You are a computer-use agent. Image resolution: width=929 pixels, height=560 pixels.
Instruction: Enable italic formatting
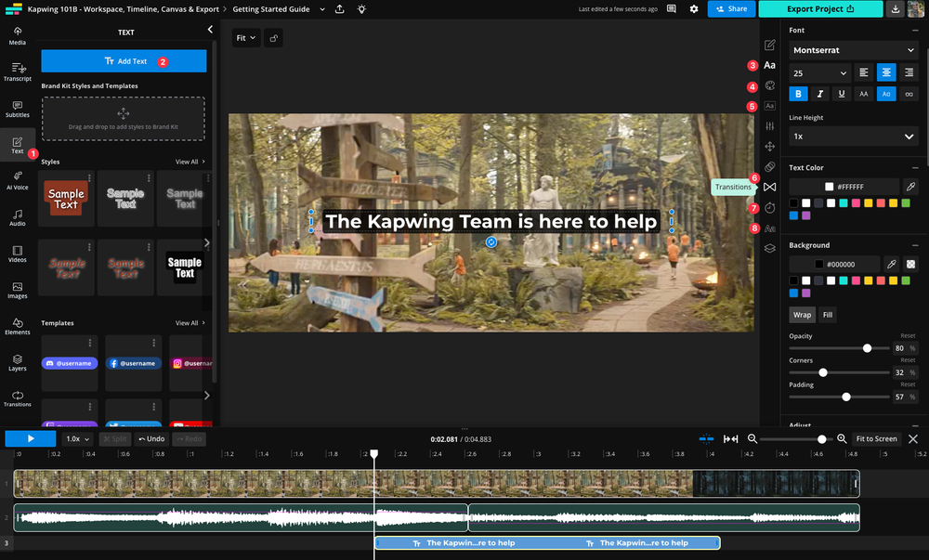tap(819, 93)
